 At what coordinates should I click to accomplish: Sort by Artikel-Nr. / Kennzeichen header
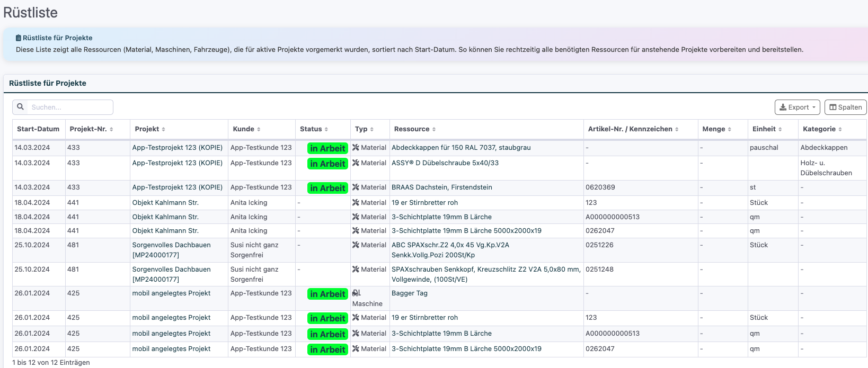click(630, 129)
